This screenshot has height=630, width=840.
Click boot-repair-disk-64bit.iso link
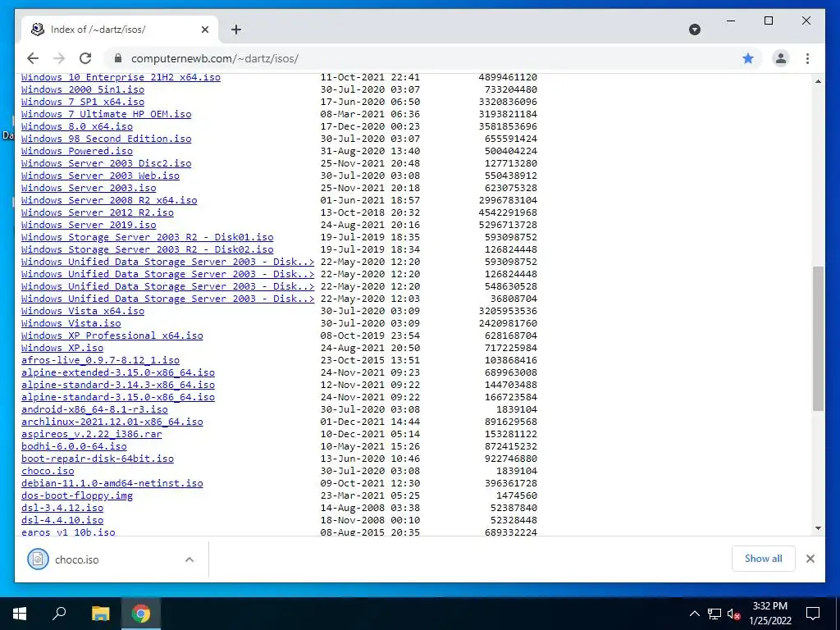[x=98, y=459]
